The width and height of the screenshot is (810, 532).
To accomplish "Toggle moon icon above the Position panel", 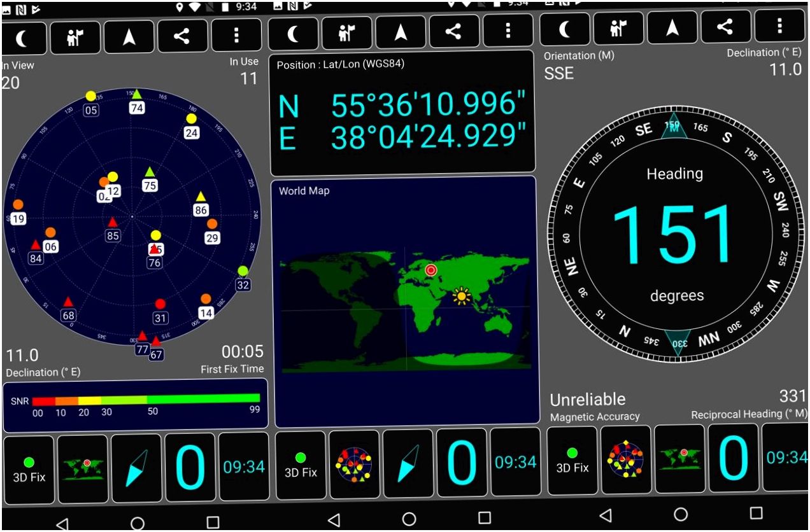I will pyautogui.click(x=292, y=32).
